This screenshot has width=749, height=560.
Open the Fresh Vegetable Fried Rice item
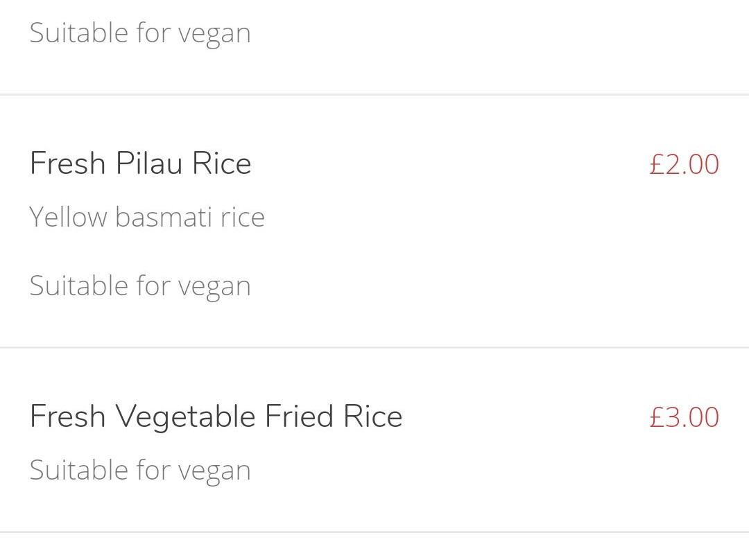coord(374,439)
